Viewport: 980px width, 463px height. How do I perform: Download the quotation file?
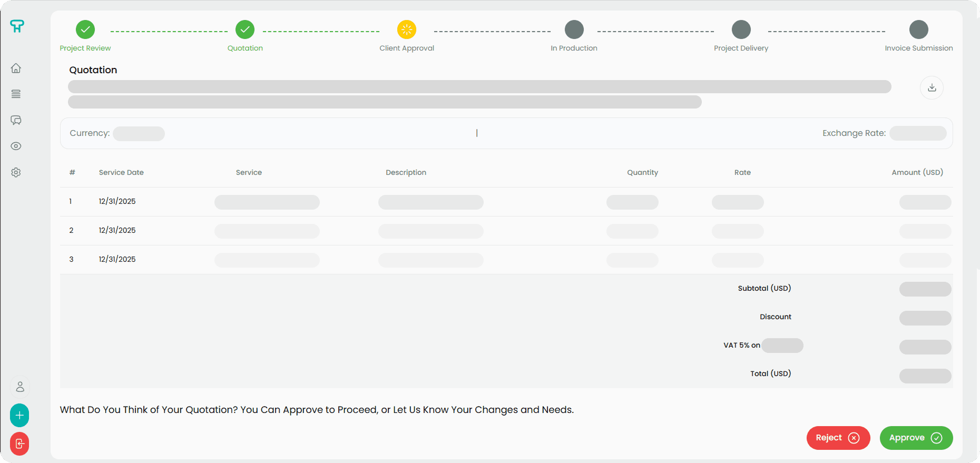(932, 87)
